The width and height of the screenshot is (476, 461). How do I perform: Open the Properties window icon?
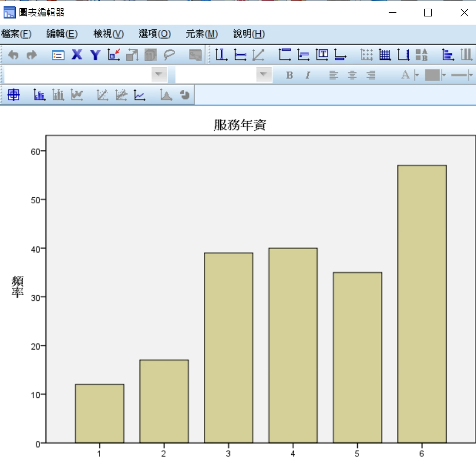[59, 55]
